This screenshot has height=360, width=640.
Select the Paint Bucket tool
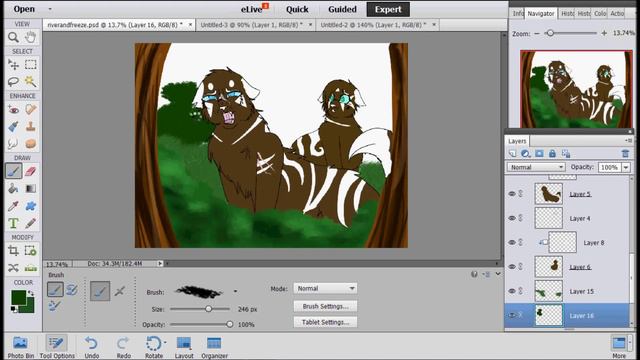pyautogui.click(x=13, y=189)
